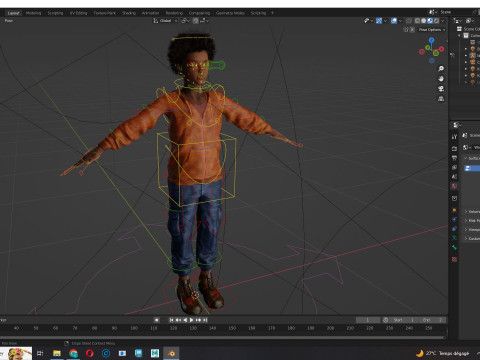The height and width of the screenshot is (360, 480).
Task: Open the properties editor type selector
Action: pyautogui.click(x=457, y=125)
